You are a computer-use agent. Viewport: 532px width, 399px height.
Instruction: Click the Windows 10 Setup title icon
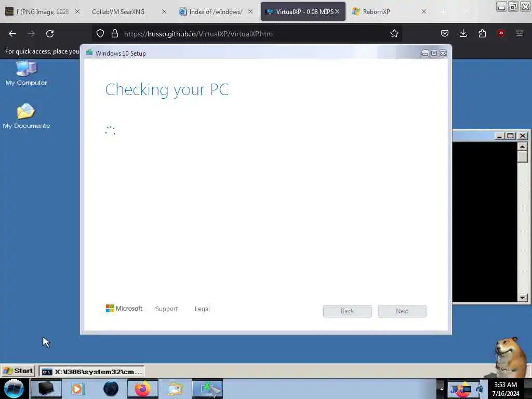89,52
